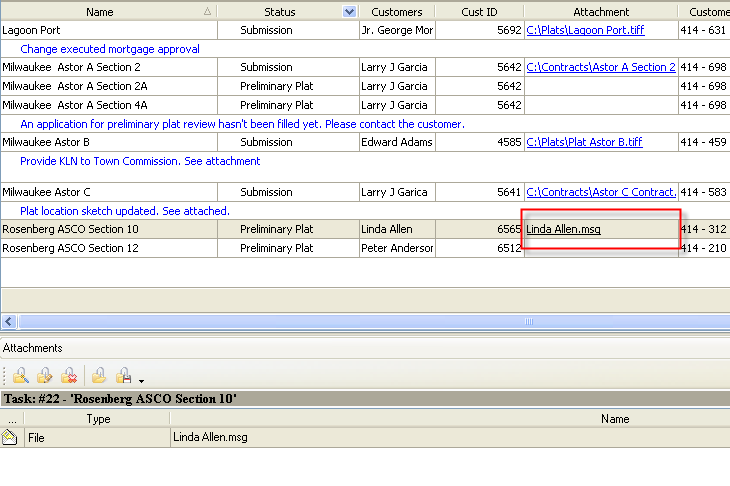Click the save attachment disk icon

click(124, 377)
